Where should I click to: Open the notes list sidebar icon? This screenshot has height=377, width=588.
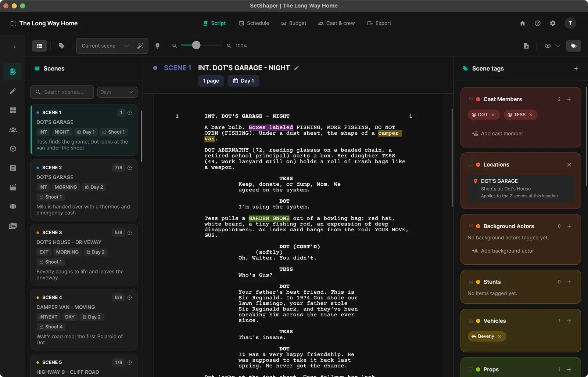coord(13,168)
